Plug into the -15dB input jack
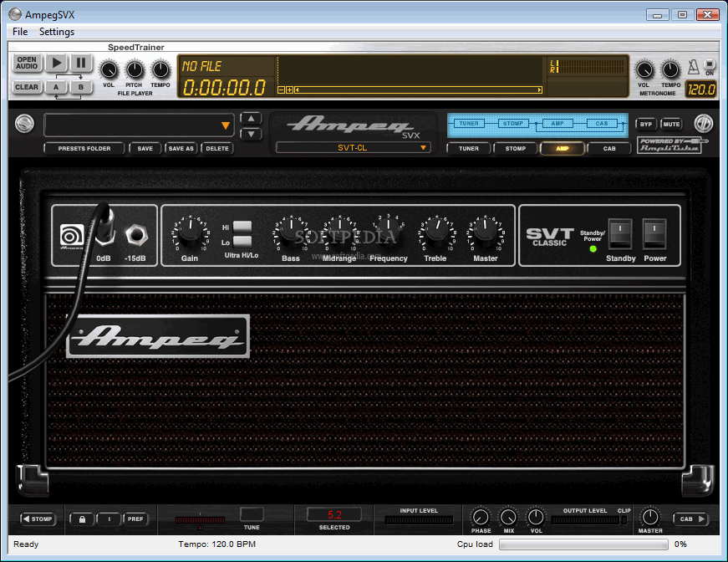 click(x=136, y=234)
